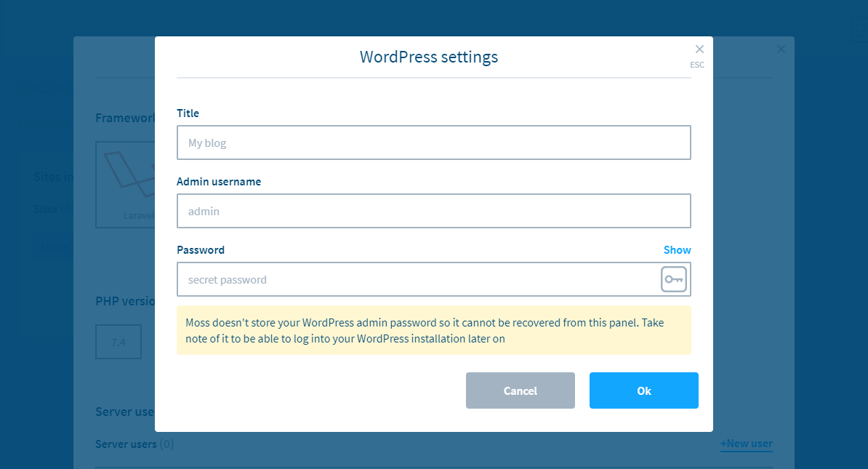Viewport: 868px width, 469px height.
Task: Select the Laravel framework tile
Action: pyautogui.click(x=125, y=185)
